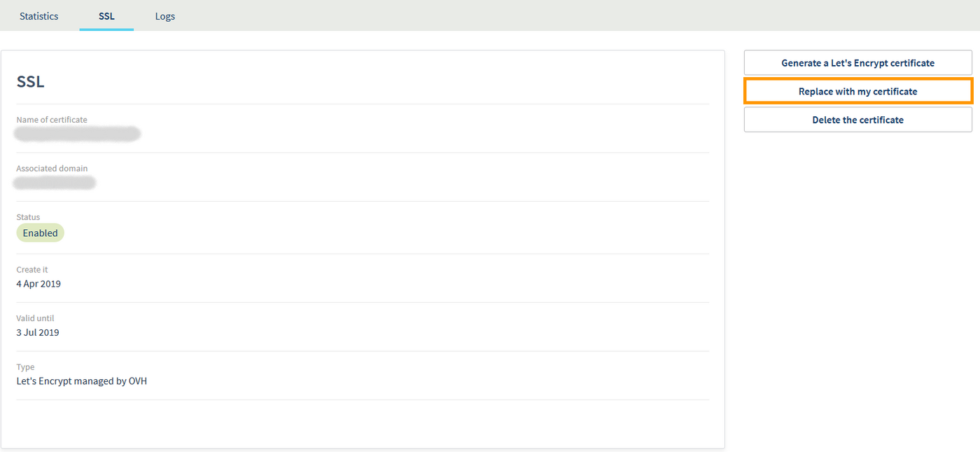Screen dimensions: 980x452
Task: Switch to the Statistics tab
Action: (x=38, y=15)
